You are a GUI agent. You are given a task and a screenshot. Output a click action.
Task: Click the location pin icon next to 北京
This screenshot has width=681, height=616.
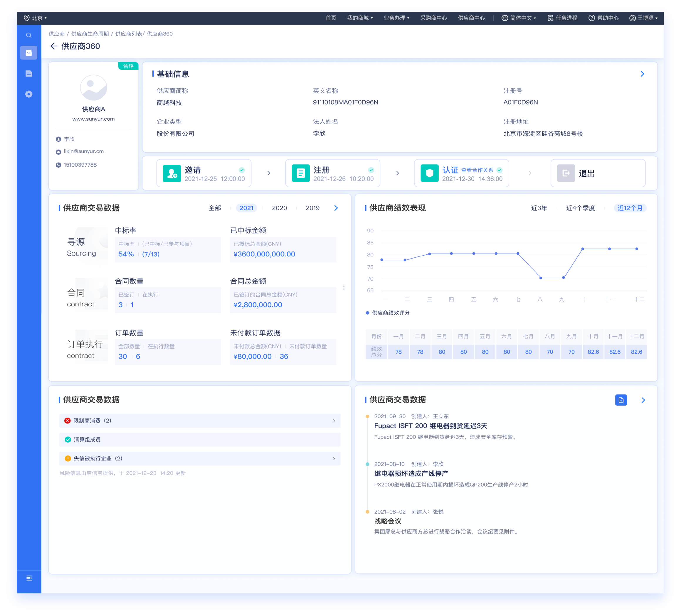tap(27, 18)
